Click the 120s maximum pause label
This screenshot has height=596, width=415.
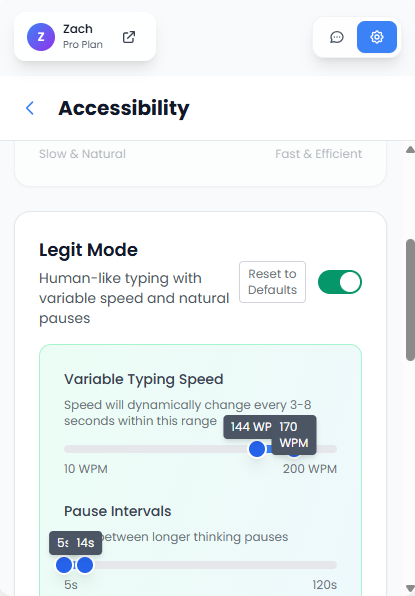pos(325,585)
